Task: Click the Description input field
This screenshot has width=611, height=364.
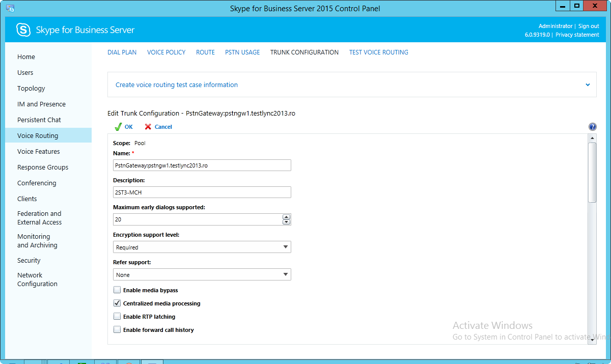Action: (x=202, y=192)
